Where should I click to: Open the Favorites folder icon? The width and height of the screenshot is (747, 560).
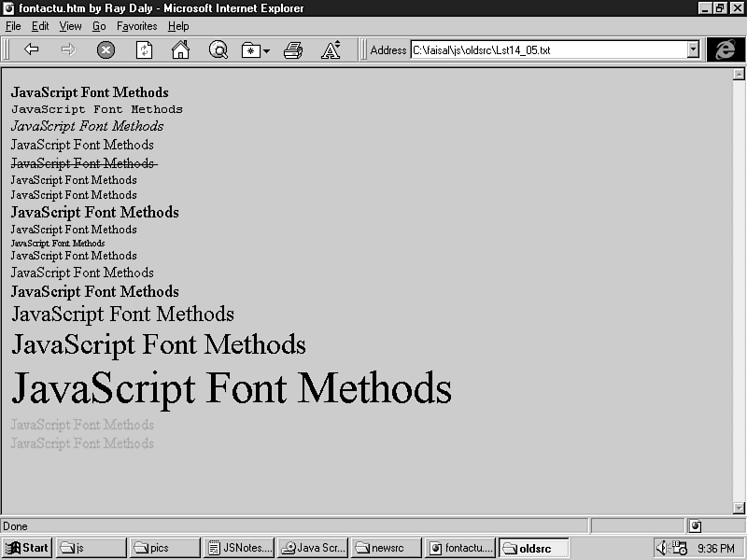coord(250,50)
